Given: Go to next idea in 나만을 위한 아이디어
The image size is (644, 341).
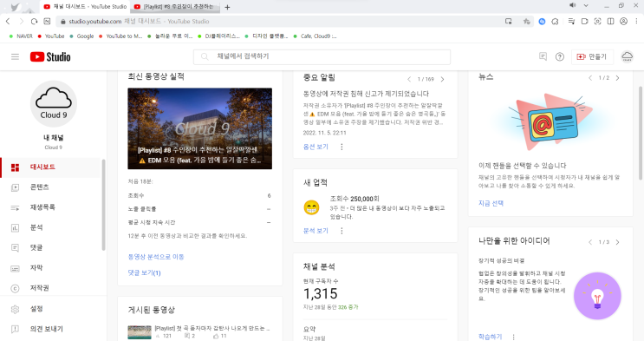Looking at the screenshot, I should pyautogui.click(x=617, y=242).
